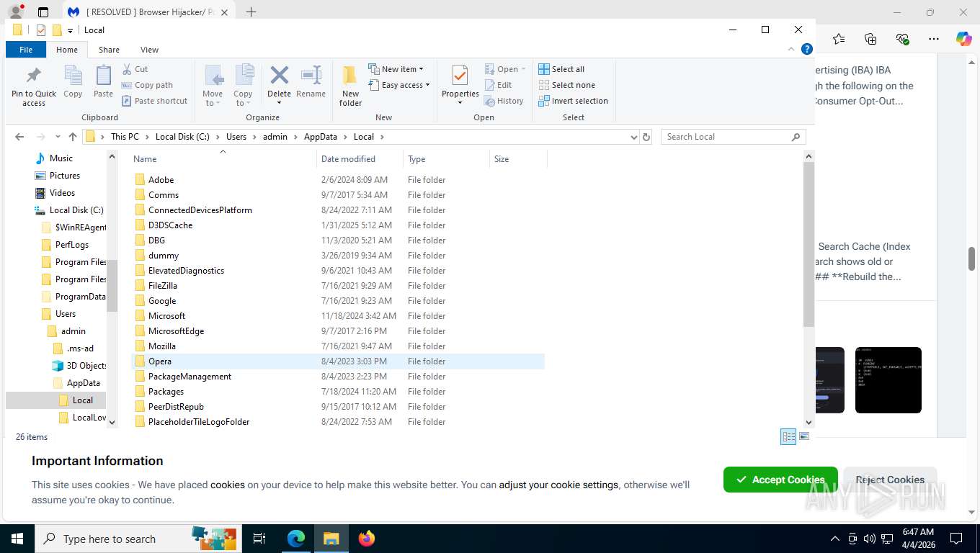Screen dimensions: 980x553
Task: Open Task View on the taskbar
Action: [259, 538]
